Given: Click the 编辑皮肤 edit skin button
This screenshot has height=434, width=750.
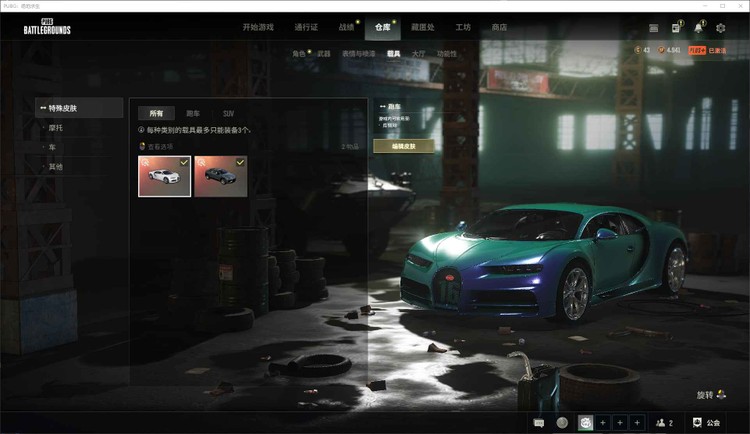Looking at the screenshot, I should [403, 146].
